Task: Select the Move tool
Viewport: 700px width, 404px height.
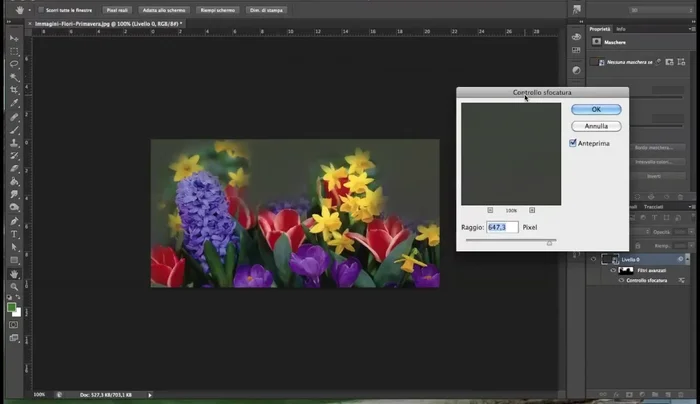Action: point(14,38)
